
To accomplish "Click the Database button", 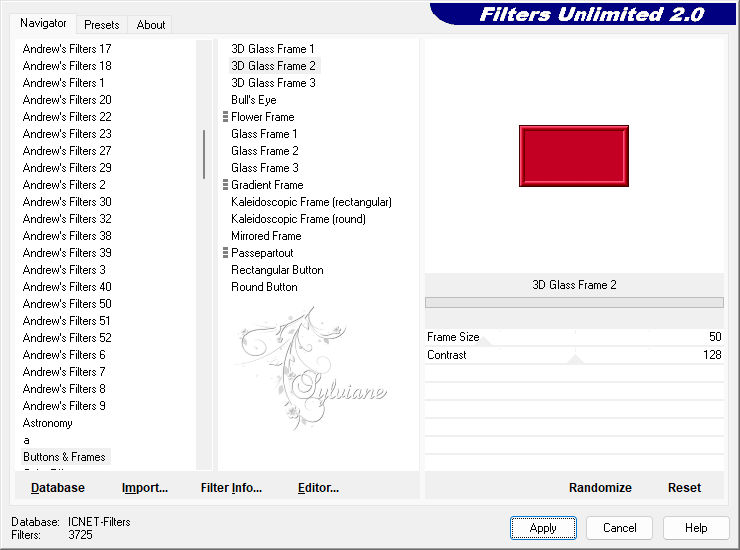I will tap(58, 488).
